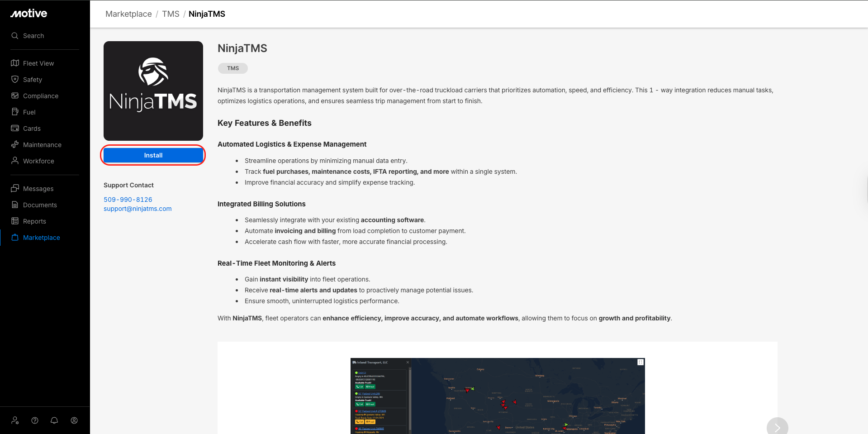Select the Fuel pump icon in sidebar
868x434 pixels.
(15, 112)
